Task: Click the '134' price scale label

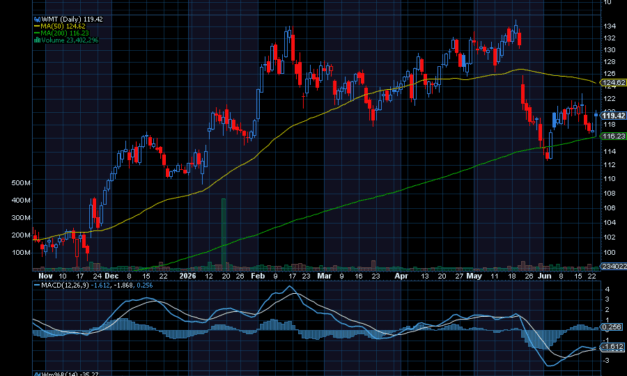Action: tap(609, 26)
